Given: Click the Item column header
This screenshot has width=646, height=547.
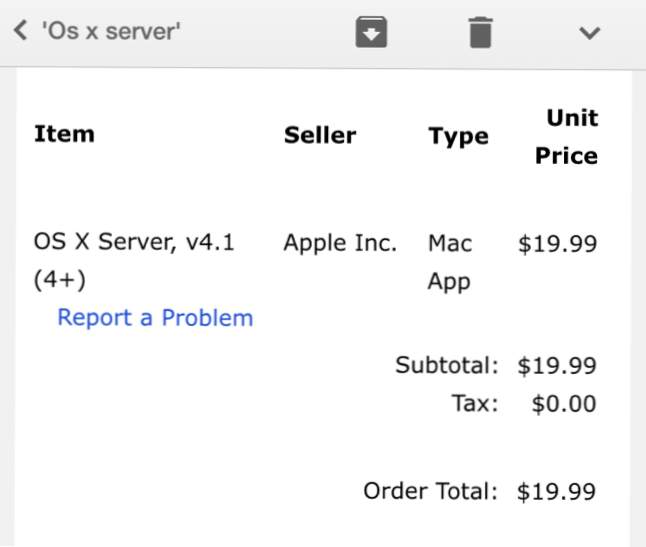Looking at the screenshot, I should (x=64, y=134).
